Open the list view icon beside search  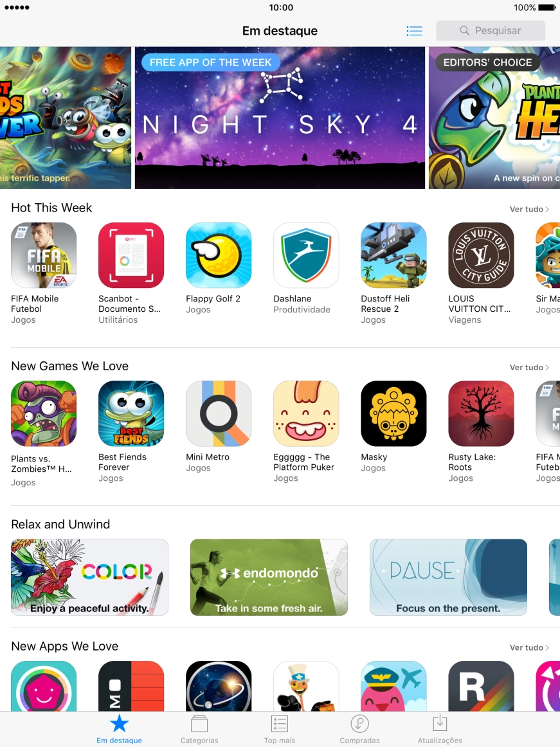pos(414,31)
